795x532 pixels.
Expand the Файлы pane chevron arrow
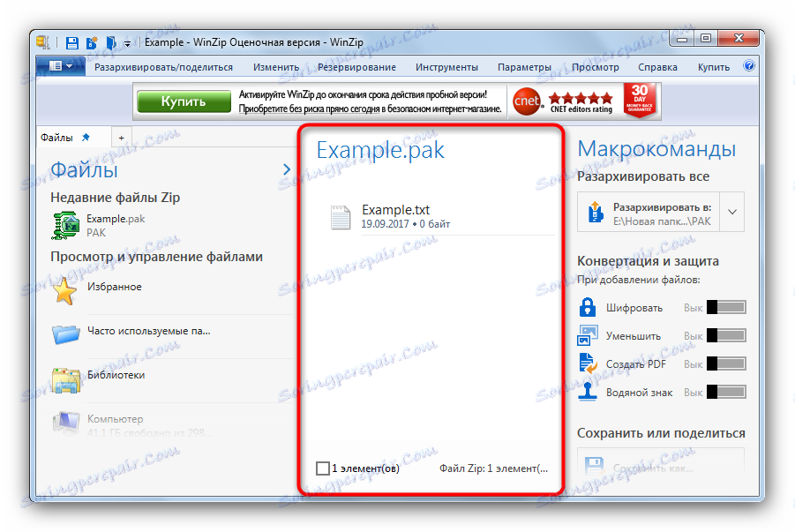click(x=287, y=169)
